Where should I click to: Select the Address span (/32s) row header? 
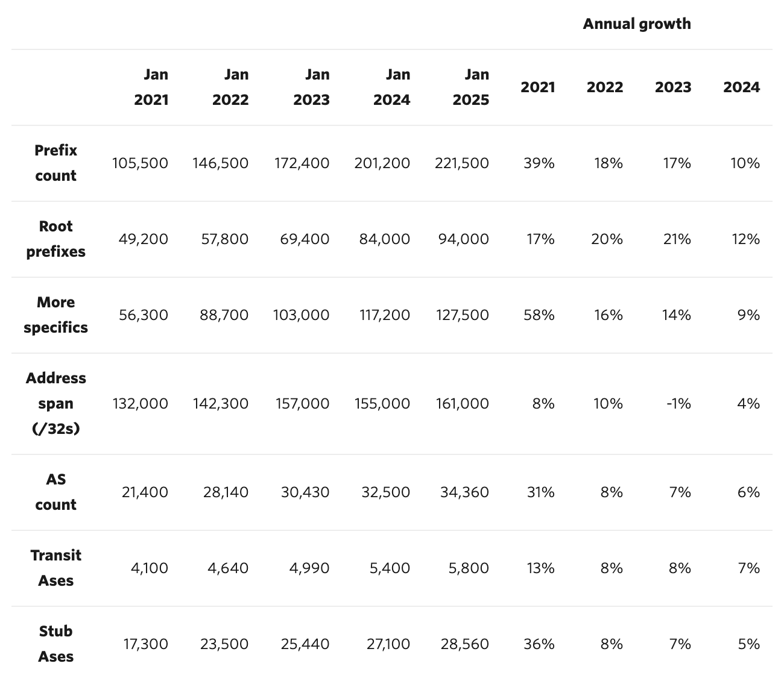[x=55, y=403]
